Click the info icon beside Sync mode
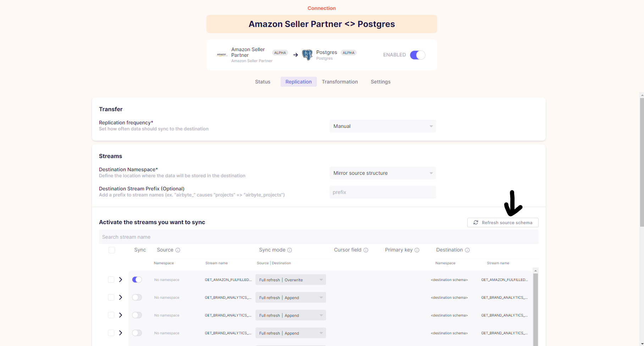Viewport: 644px width, 346px height. click(x=290, y=250)
